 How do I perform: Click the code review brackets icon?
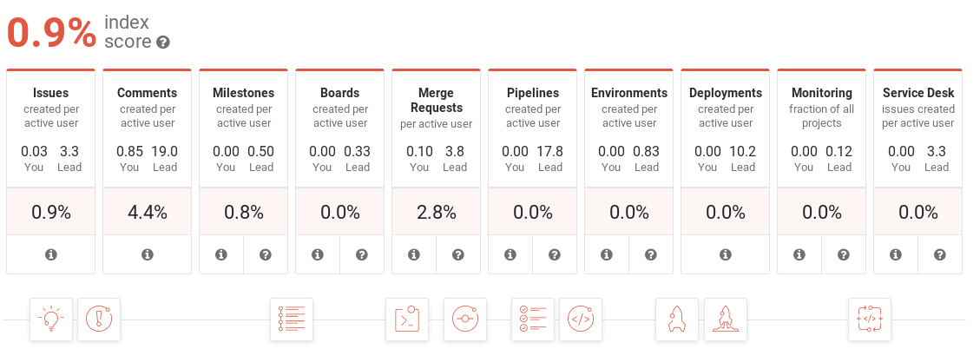pyautogui.click(x=581, y=319)
